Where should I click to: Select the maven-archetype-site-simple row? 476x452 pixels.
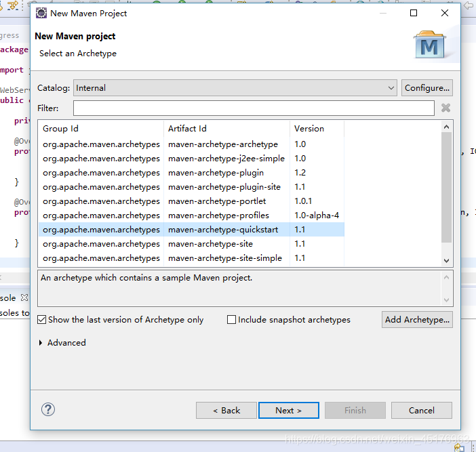point(192,258)
